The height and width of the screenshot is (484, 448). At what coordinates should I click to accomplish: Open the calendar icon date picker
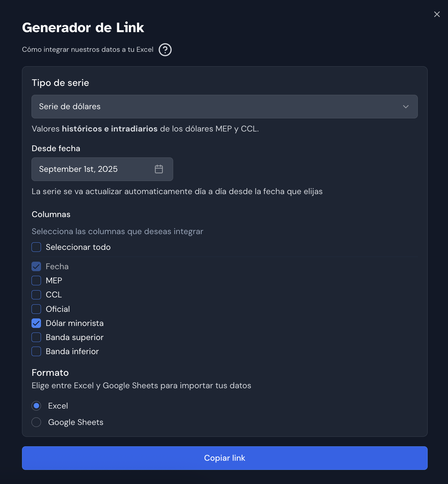point(159,169)
